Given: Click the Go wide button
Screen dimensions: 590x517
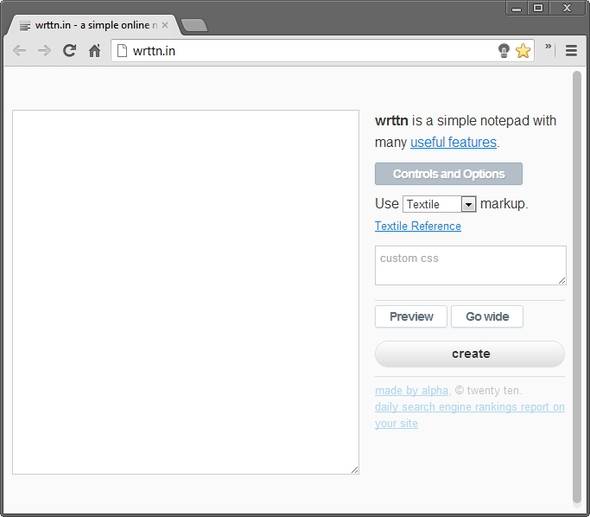Looking at the screenshot, I should point(487,316).
